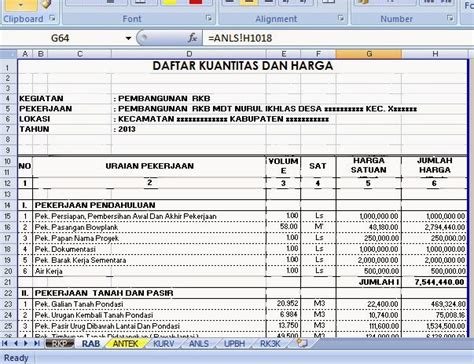Click volume value 20.952

(287, 304)
